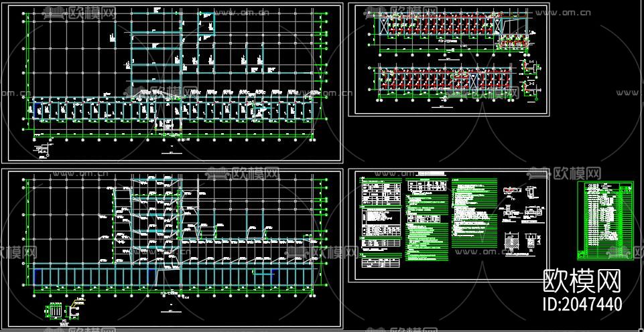Viewport: 644px width, 332px height.
Task: Select the green-bordered drawing list table
Action: click(x=605, y=220)
